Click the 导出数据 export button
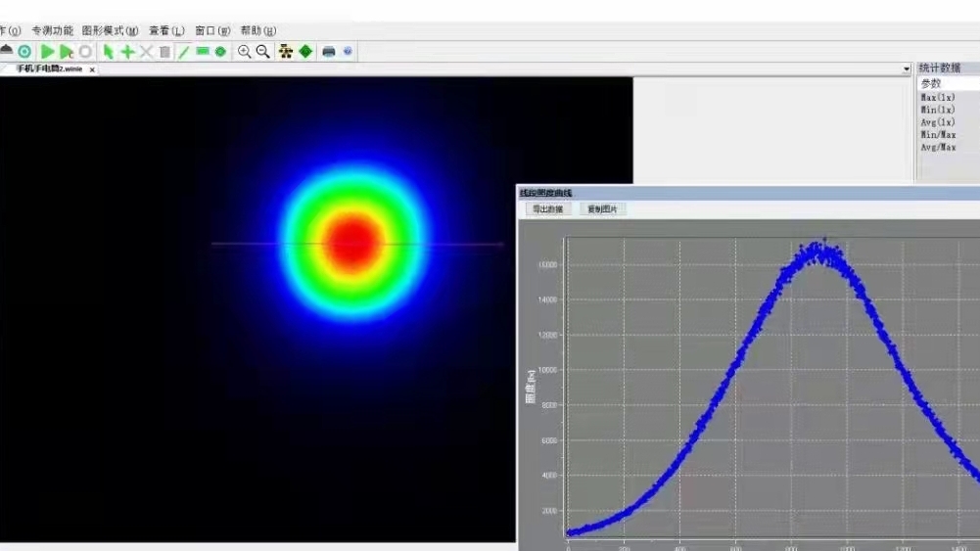 pyautogui.click(x=547, y=209)
